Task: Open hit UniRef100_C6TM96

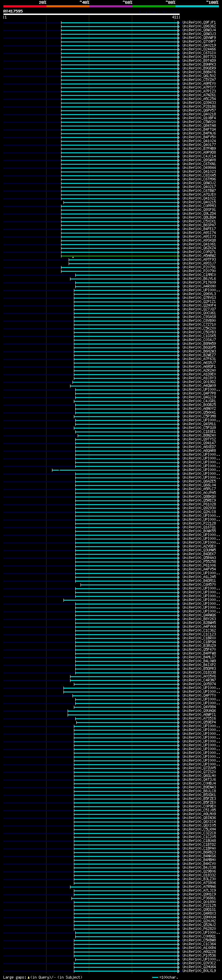Action: tap(199, 179)
